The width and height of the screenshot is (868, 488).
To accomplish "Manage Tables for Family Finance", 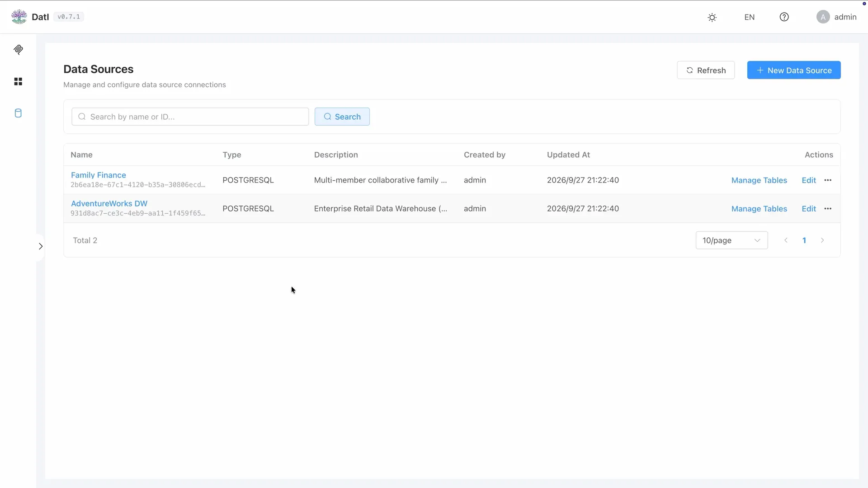I will tap(759, 180).
